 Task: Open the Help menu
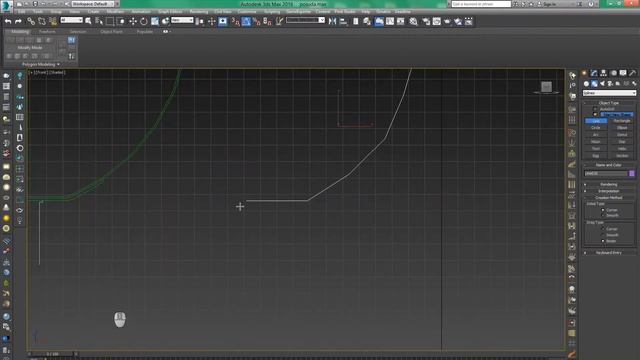pyautogui.click(x=365, y=11)
